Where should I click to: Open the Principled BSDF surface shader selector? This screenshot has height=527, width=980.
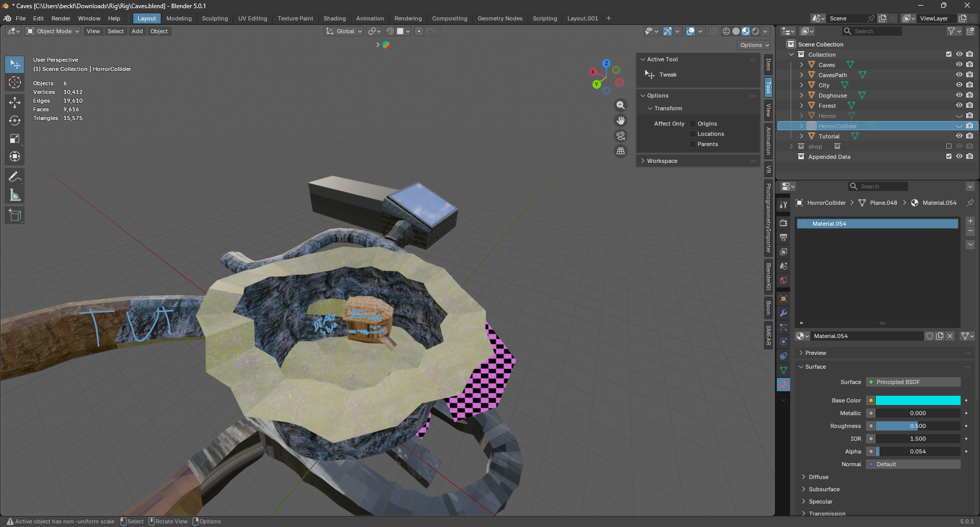(913, 382)
